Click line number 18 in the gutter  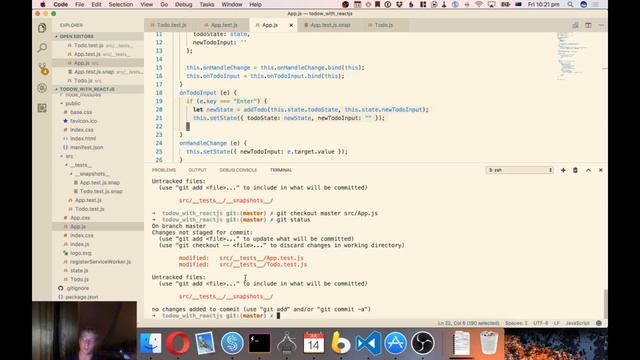[159, 93]
